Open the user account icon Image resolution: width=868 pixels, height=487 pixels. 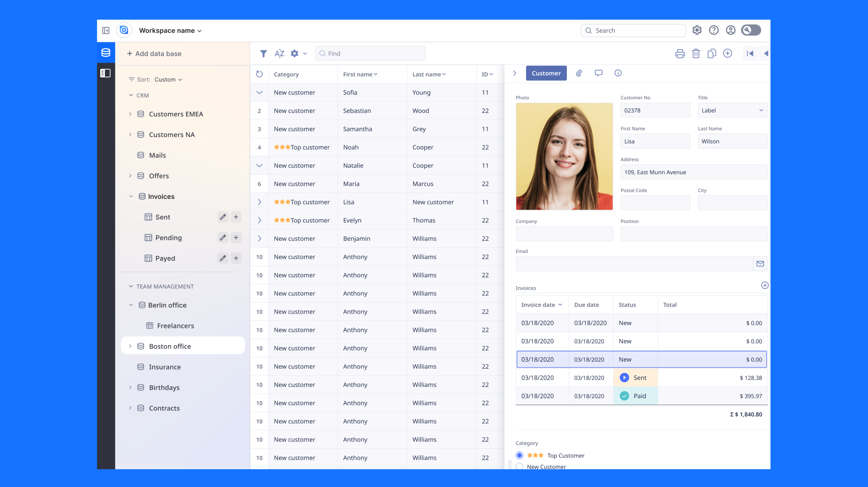(x=731, y=30)
